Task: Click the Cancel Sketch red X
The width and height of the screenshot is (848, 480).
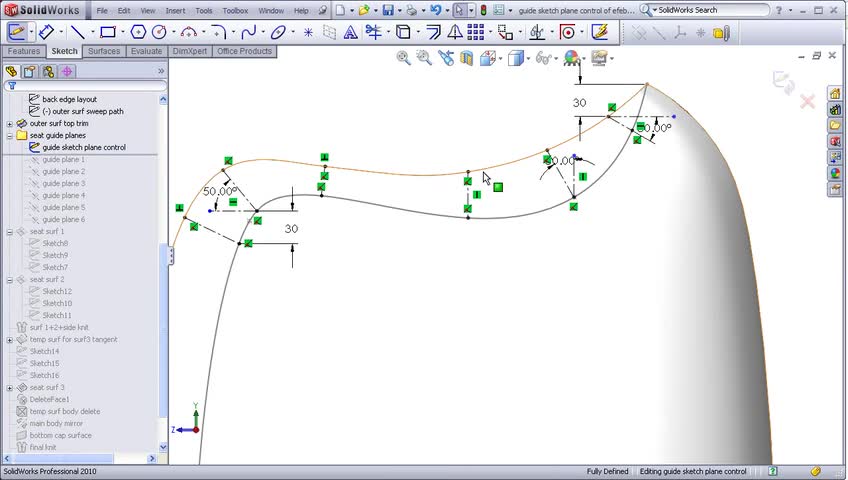Action: tap(807, 101)
